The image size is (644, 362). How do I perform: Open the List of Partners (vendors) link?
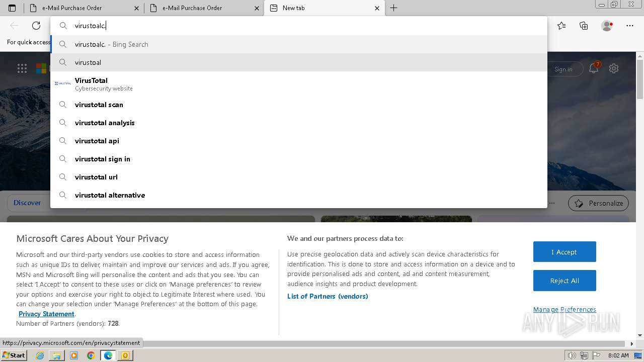328,296
